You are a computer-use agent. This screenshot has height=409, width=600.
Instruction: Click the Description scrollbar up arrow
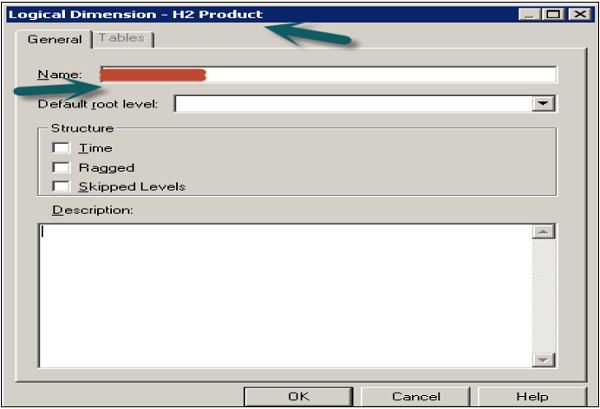543,231
